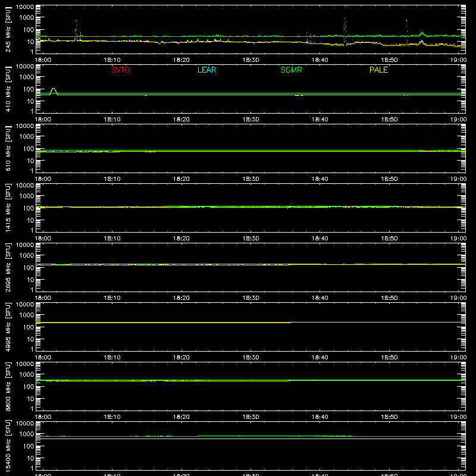Click the 10 y-axis label of the 1415 MHz plot
The height and width of the screenshot is (476, 476).
(30, 220)
